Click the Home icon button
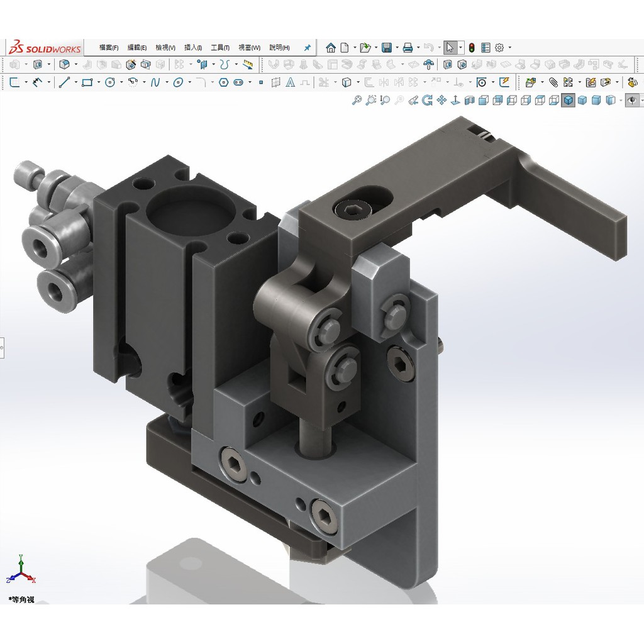The image size is (644, 644). 331,48
